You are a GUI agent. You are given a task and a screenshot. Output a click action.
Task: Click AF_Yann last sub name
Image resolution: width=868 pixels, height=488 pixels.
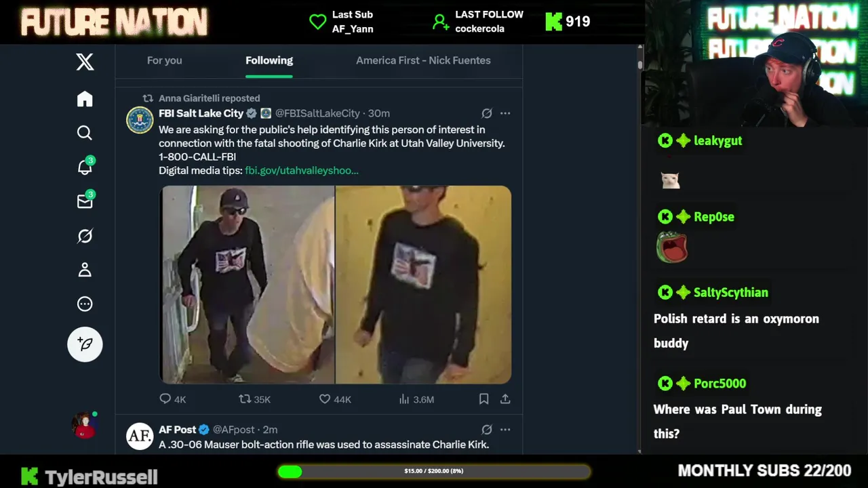353,28
